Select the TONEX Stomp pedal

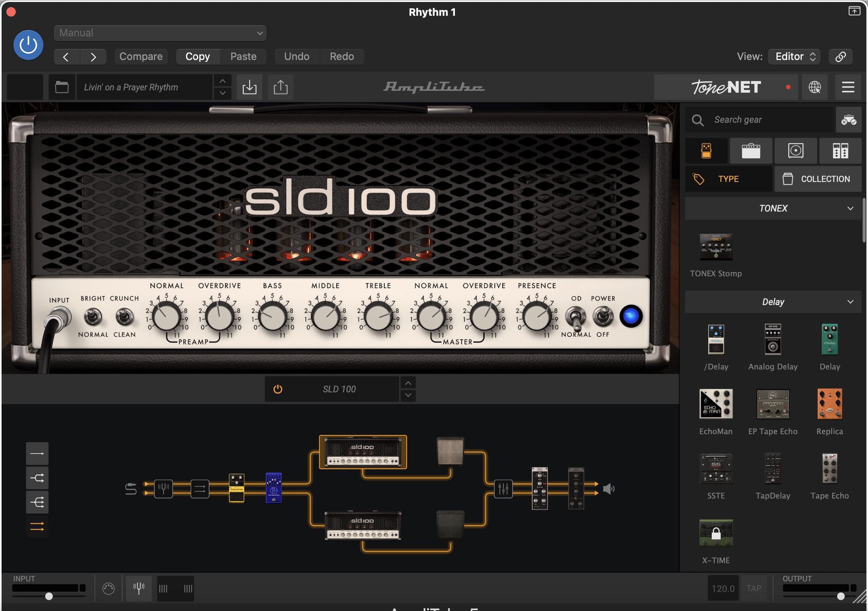tap(716, 247)
